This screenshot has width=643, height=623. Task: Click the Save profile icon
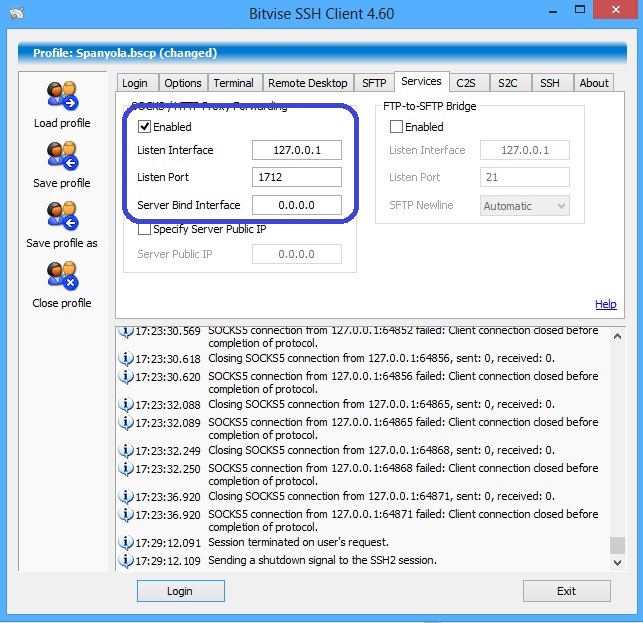click(62, 156)
